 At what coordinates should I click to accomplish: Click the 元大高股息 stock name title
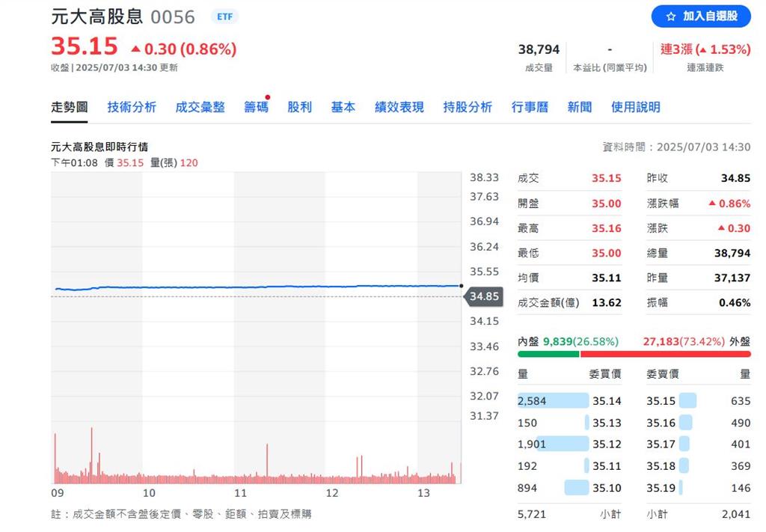(96, 16)
